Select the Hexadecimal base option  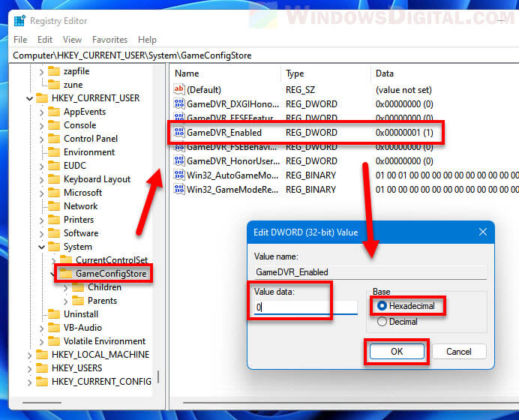(x=382, y=306)
